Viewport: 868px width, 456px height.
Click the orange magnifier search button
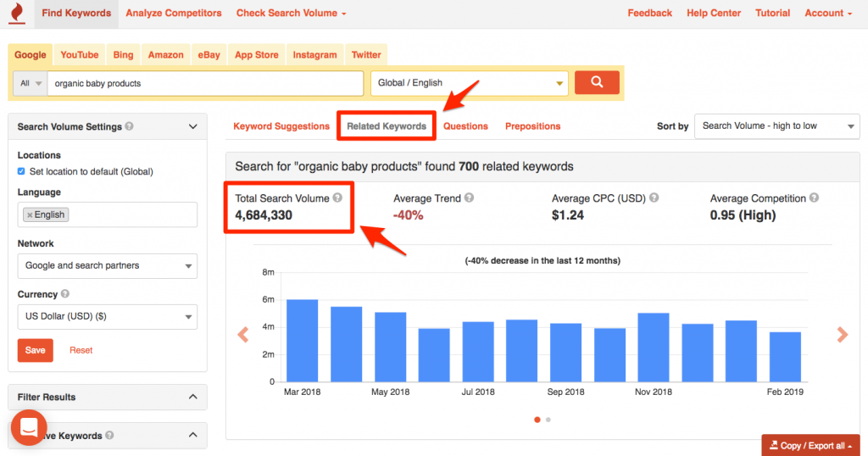click(597, 82)
